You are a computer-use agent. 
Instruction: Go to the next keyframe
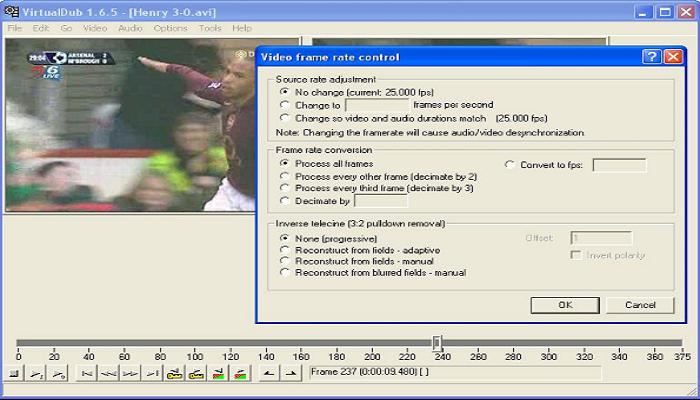tap(196, 373)
